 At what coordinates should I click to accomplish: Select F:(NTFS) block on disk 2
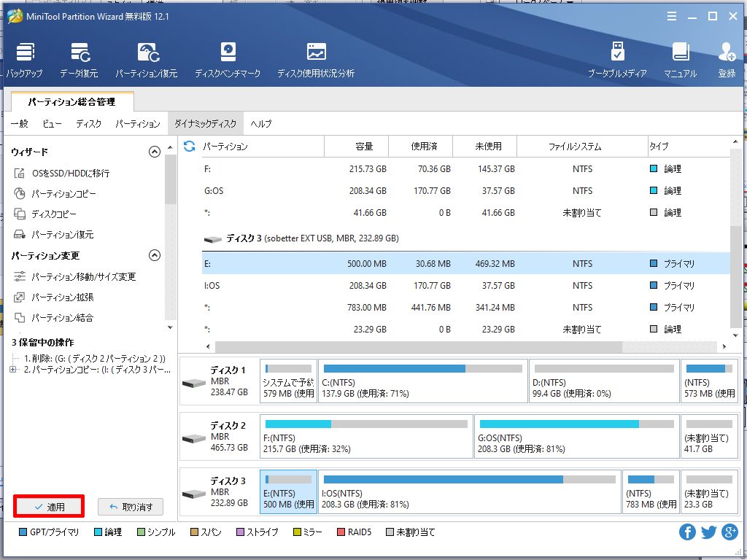click(366, 436)
